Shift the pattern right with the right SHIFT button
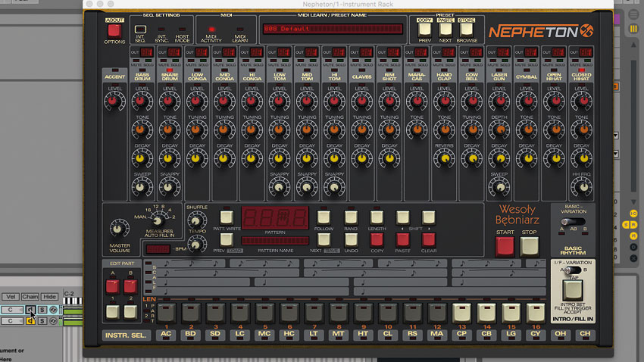The width and height of the screenshot is (644, 362). click(x=428, y=217)
